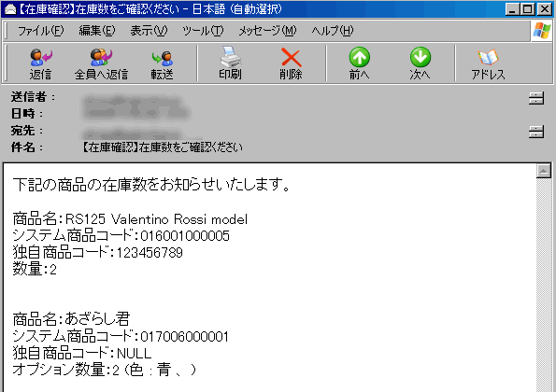Click the envelope icon in title bar
This screenshot has width=556, height=392.
tap(10, 9)
